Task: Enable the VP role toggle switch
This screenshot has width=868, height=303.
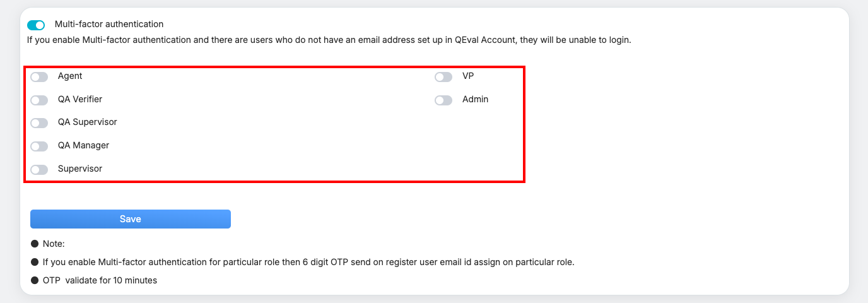Action: pyautogui.click(x=443, y=77)
